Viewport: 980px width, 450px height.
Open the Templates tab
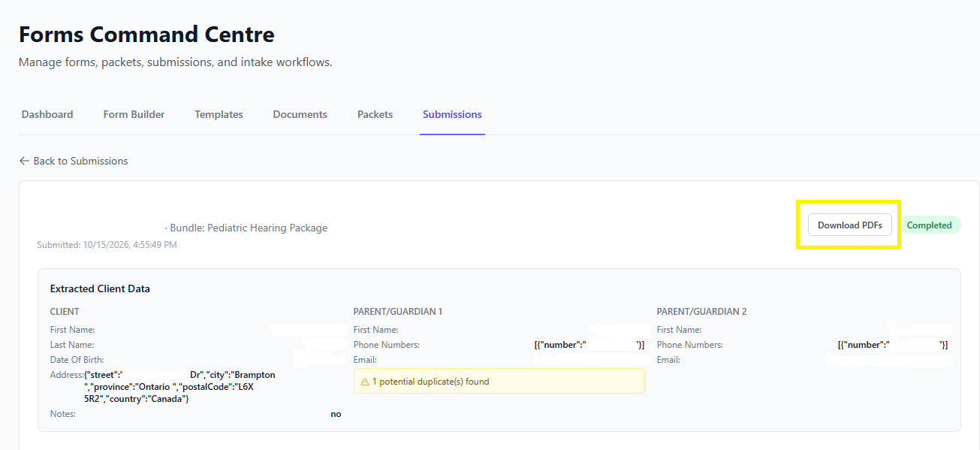pos(219,114)
